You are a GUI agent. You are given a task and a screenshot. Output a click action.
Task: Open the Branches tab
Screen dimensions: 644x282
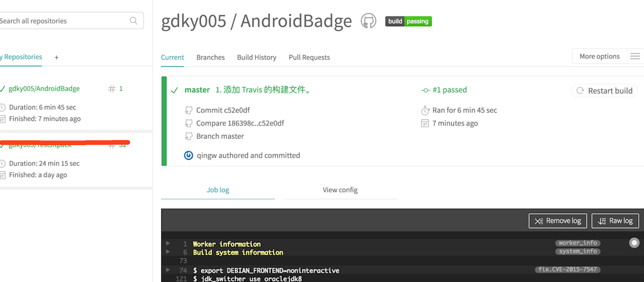[210, 57]
